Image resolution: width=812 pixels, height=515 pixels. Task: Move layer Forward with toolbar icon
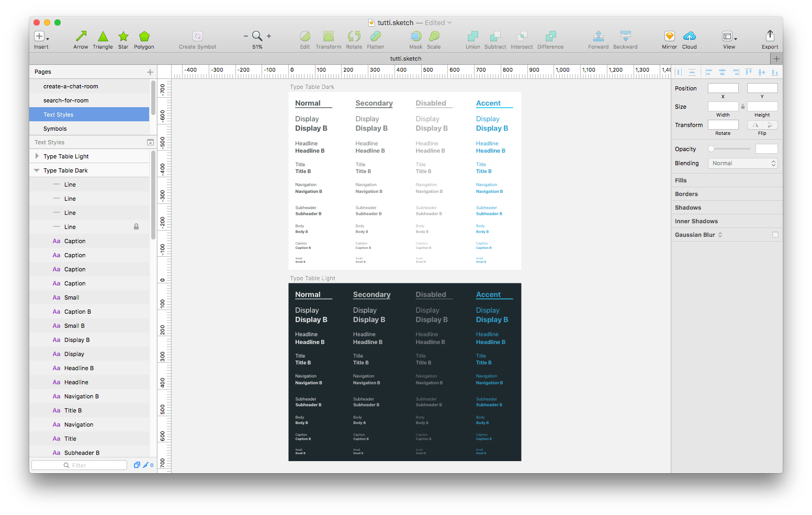(x=599, y=36)
